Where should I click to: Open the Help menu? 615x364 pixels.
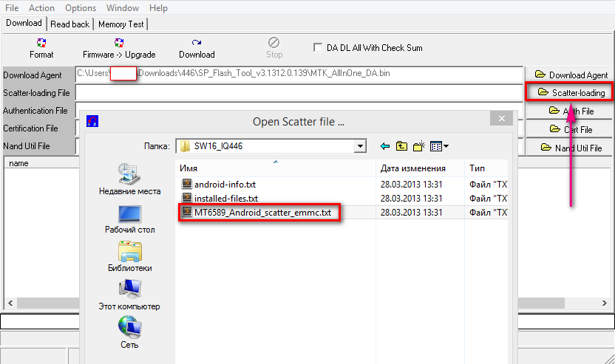(x=158, y=8)
